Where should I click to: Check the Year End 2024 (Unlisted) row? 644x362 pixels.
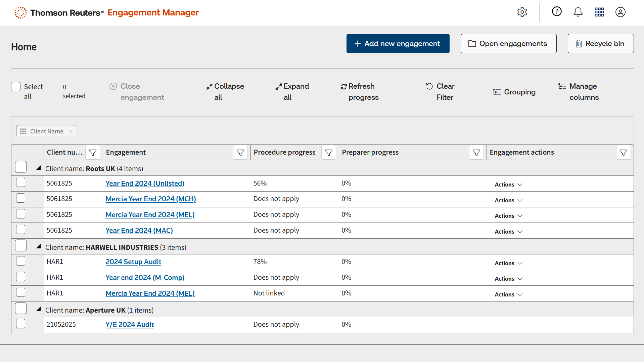click(21, 183)
